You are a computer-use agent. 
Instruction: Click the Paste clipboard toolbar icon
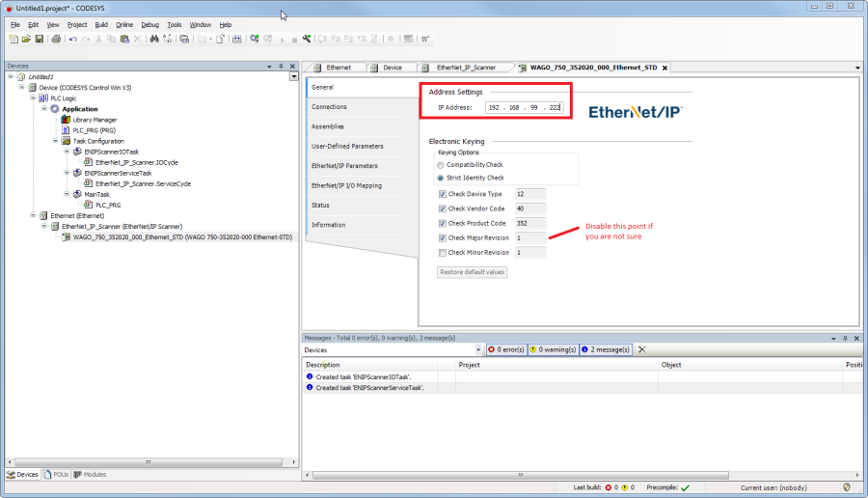(124, 39)
